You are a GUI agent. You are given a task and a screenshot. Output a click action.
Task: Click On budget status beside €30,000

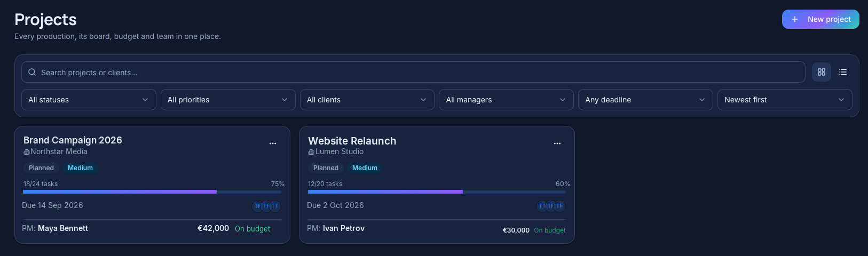(550, 230)
